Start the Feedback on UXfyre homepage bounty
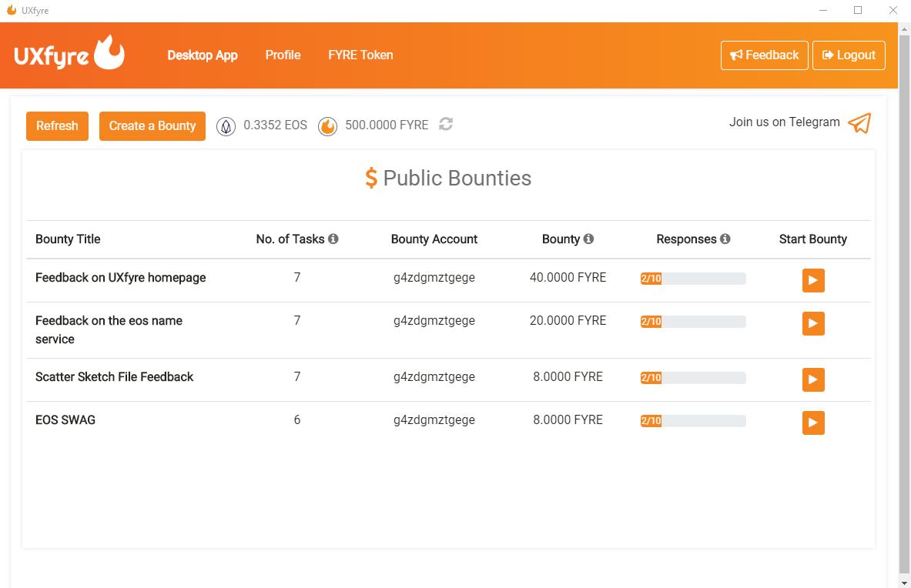 tap(813, 280)
